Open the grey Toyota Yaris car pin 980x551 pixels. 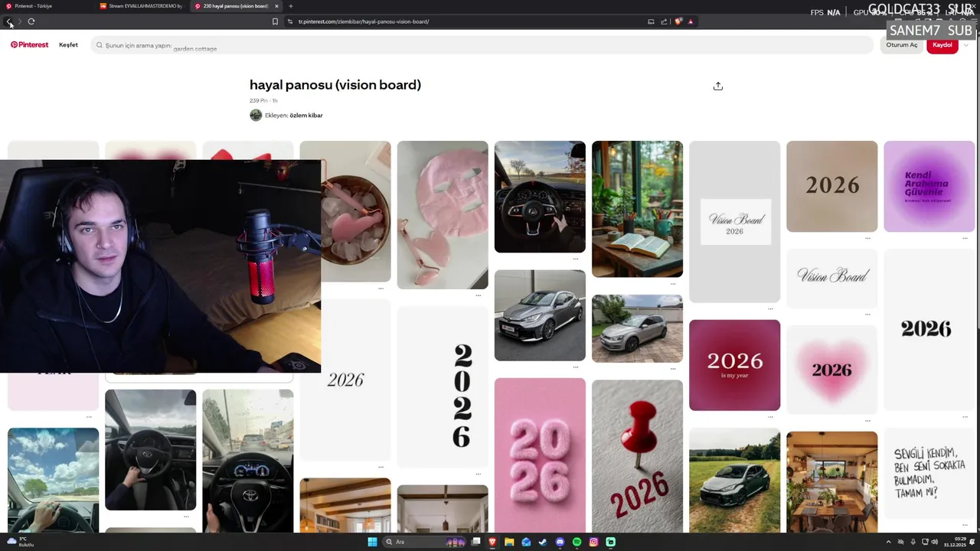(x=540, y=315)
